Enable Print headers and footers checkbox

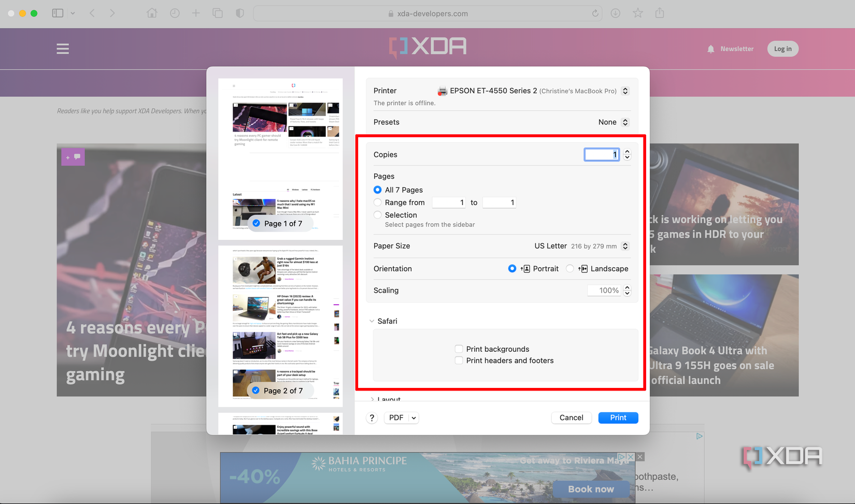pos(459,361)
